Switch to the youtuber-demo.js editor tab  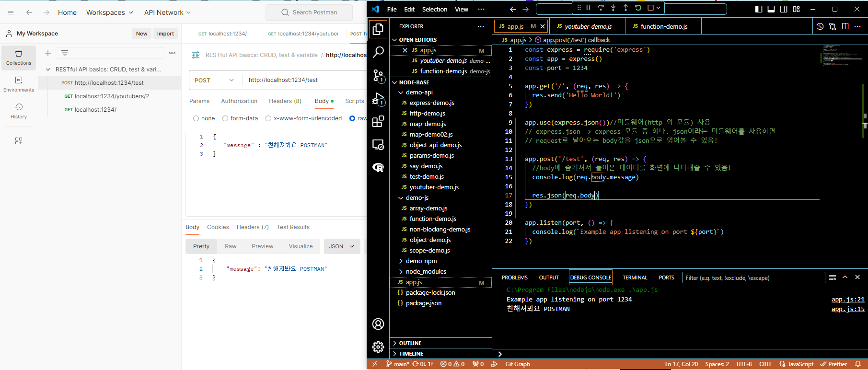tap(588, 26)
